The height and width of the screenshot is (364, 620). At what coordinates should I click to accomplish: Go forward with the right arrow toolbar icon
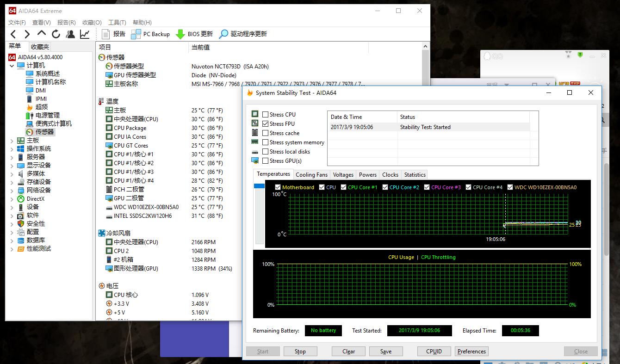pyautogui.click(x=27, y=34)
